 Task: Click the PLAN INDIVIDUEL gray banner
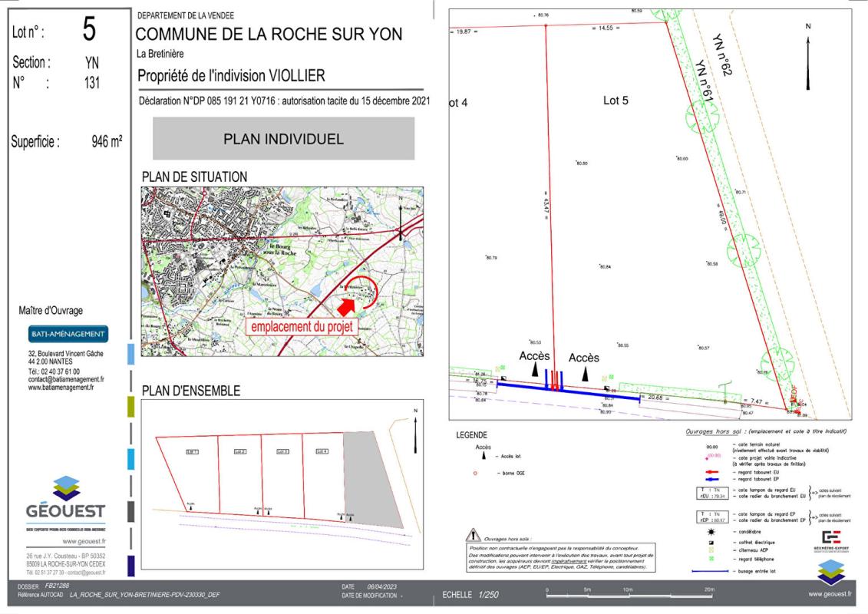(x=283, y=139)
